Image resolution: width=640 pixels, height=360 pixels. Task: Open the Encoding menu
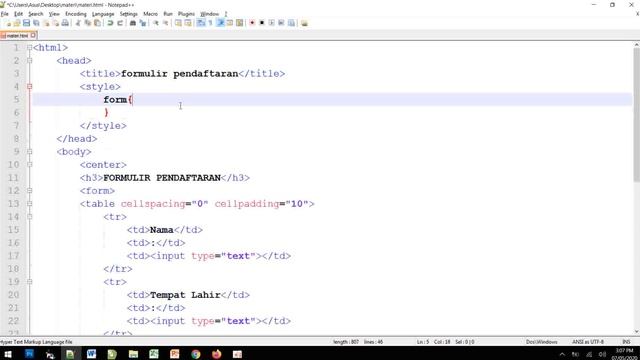(x=76, y=14)
